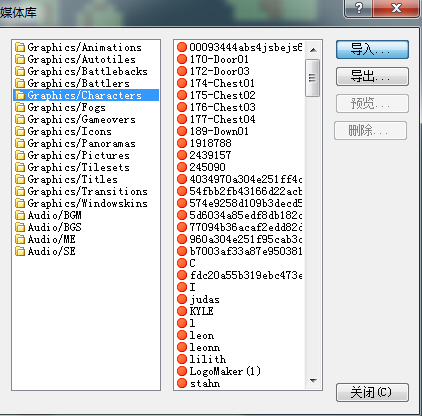Select the Graphics/Gameovers folder
The height and width of the screenshot is (416, 422).
(81, 119)
